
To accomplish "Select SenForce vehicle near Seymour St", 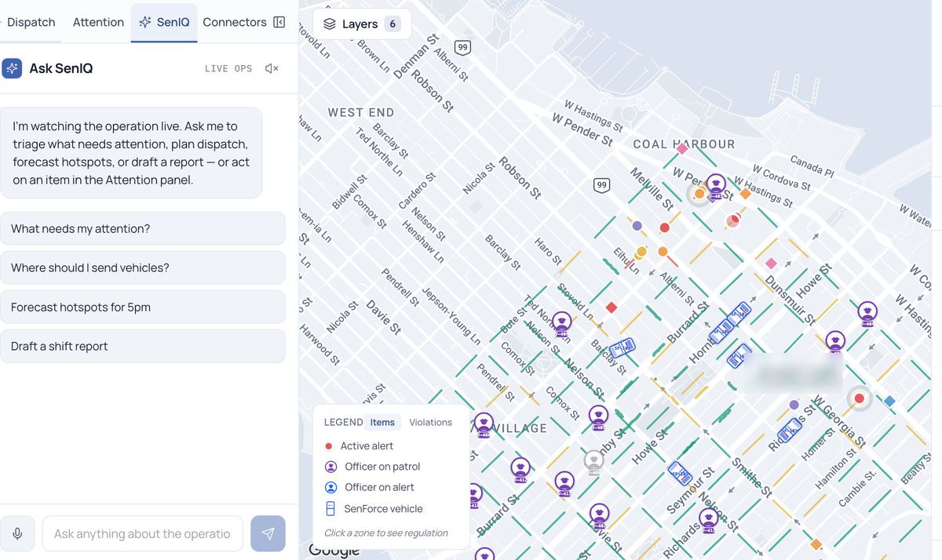I will (x=680, y=473).
